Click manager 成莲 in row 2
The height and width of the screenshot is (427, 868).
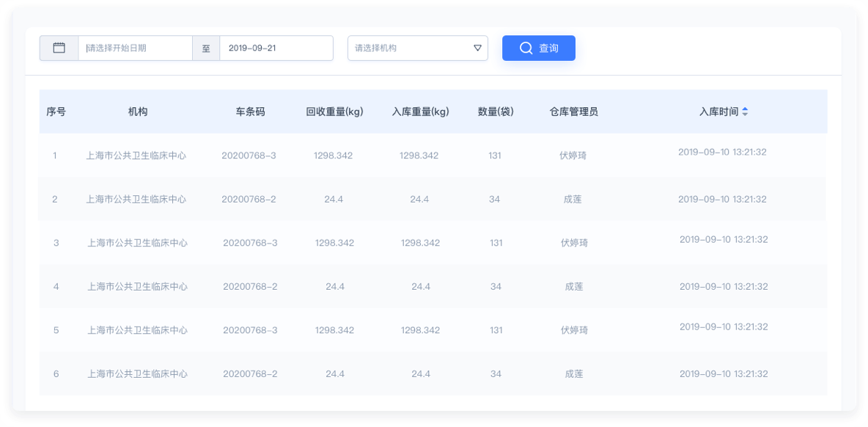tap(573, 200)
